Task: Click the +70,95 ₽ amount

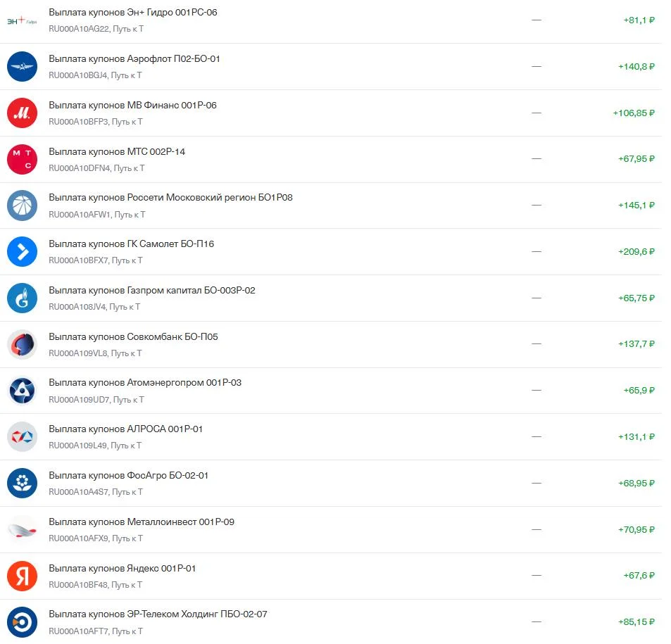Action: [x=636, y=530]
